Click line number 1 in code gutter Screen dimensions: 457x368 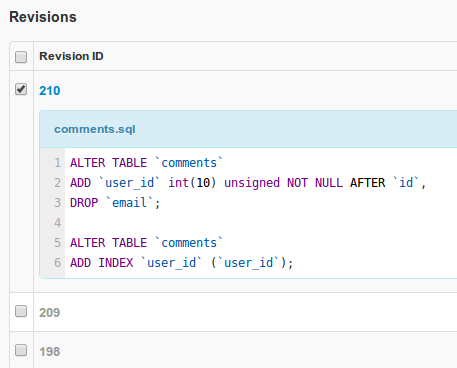click(58, 163)
